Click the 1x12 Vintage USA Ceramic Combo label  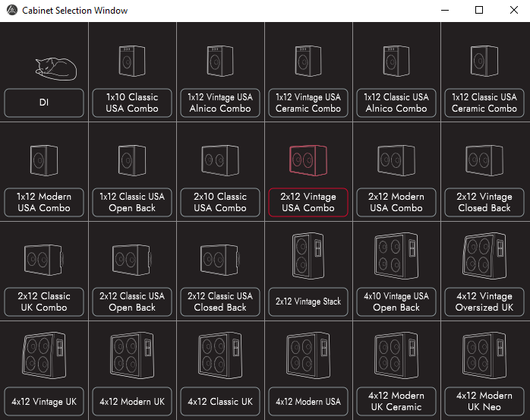(308, 103)
